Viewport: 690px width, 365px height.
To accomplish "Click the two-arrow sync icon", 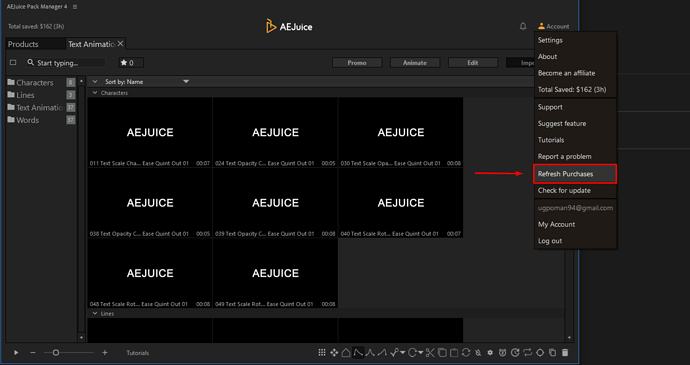I will pyautogui.click(x=466, y=353).
